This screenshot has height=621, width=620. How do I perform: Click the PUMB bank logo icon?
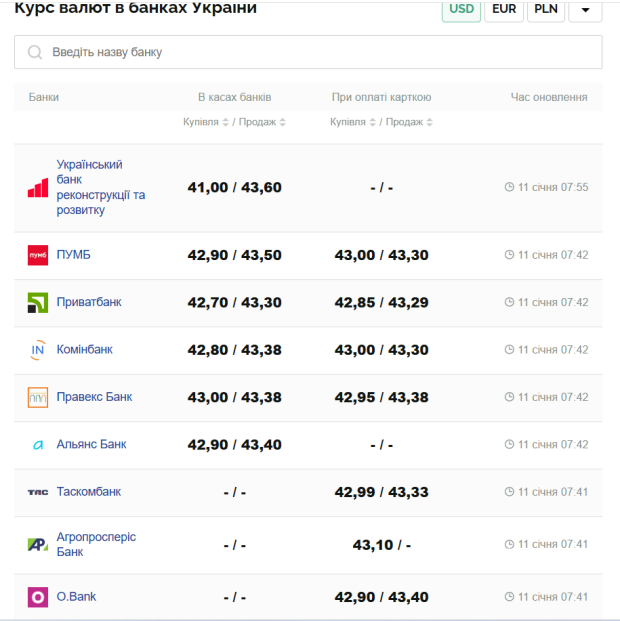click(x=37, y=255)
